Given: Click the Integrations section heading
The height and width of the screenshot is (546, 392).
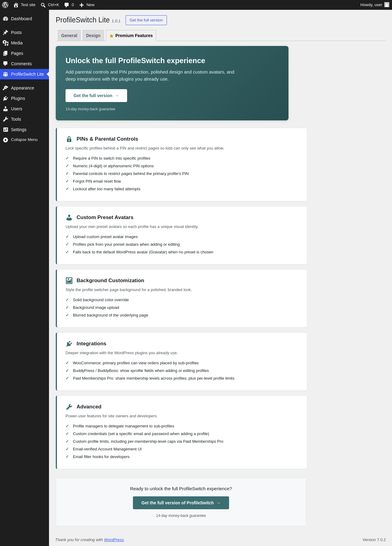Looking at the screenshot, I should [x=91, y=344].
